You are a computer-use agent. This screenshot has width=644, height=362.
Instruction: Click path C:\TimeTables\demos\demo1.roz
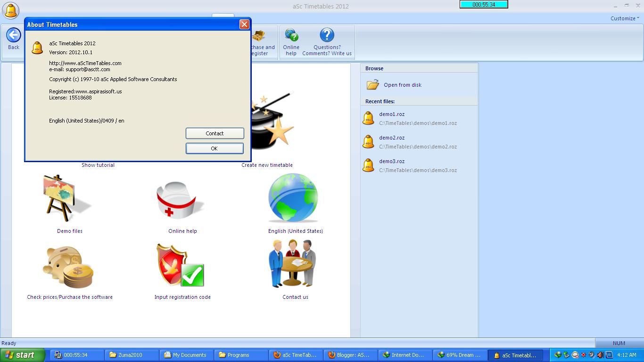click(x=418, y=123)
